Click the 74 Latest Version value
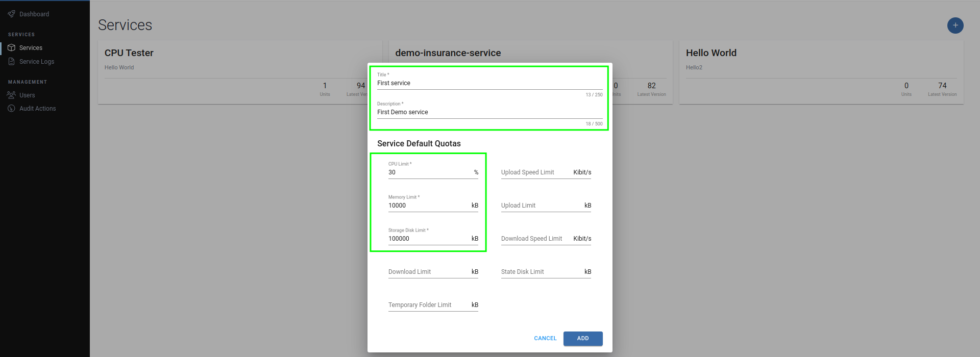This screenshot has width=980, height=357. (942, 86)
